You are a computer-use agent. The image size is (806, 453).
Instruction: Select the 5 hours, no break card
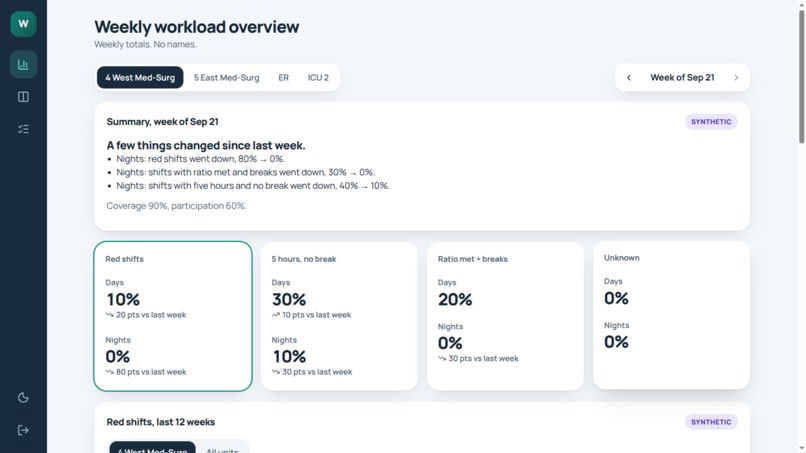pyautogui.click(x=339, y=316)
